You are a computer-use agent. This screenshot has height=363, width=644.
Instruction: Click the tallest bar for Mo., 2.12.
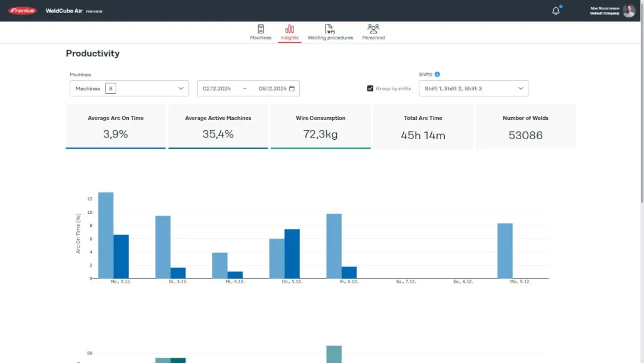[x=106, y=235]
